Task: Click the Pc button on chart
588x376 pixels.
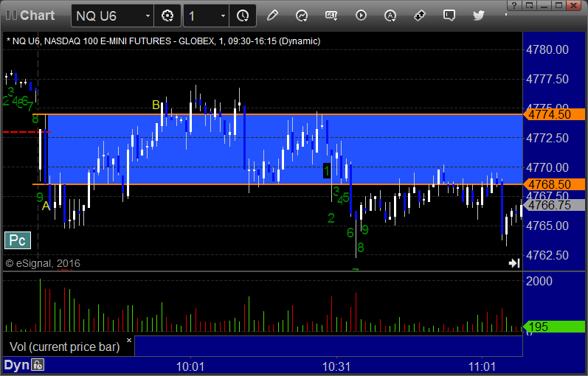Action: pyautogui.click(x=17, y=240)
